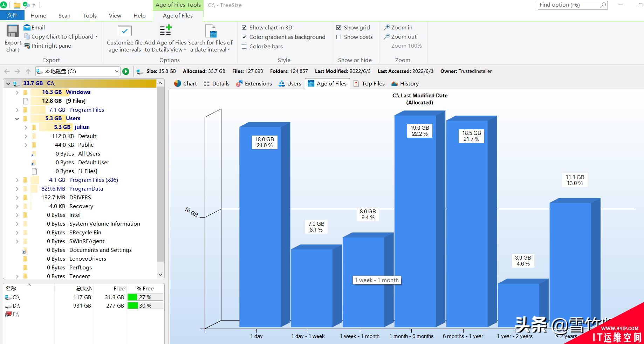Click the up one level arrow
This screenshot has height=344, width=644.
click(x=28, y=71)
